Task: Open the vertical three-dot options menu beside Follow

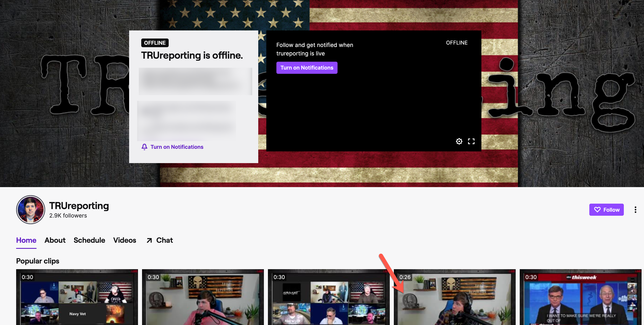Action: tap(635, 210)
